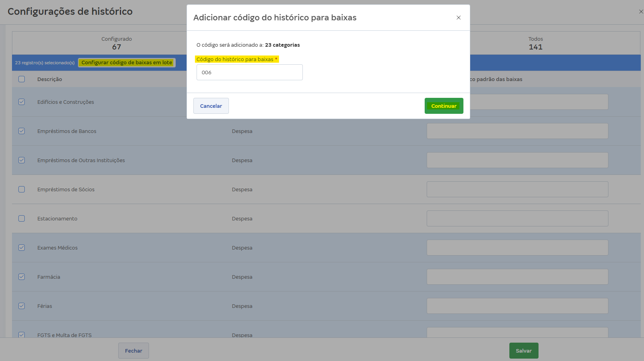Enable the Estacionamento row checkbox
Image resolution: width=644 pixels, height=361 pixels.
(22, 218)
